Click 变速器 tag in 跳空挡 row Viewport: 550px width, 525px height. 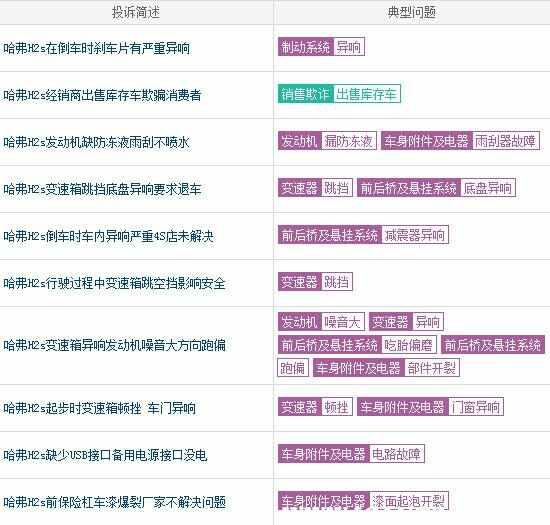pyautogui.click(x=300, y=281)
